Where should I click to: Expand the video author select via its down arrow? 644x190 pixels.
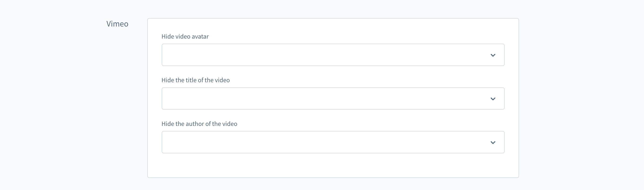pos(493,143)
